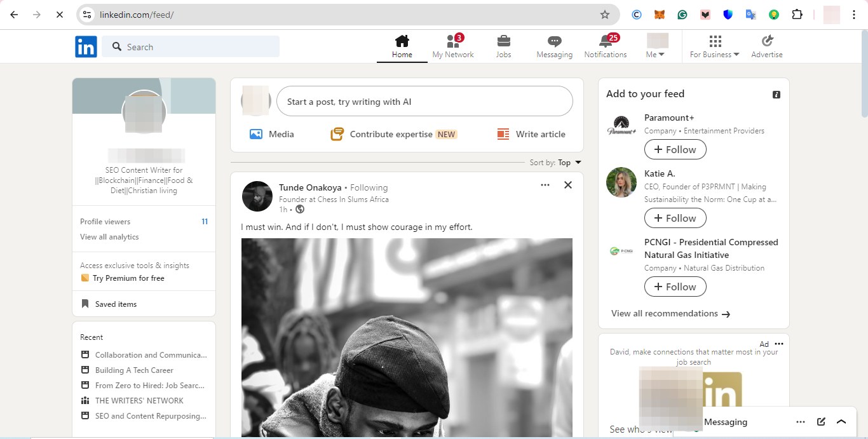Open Paramount+ logo in feed suggestions
The image size is (868, 439).
coord(621,125)
